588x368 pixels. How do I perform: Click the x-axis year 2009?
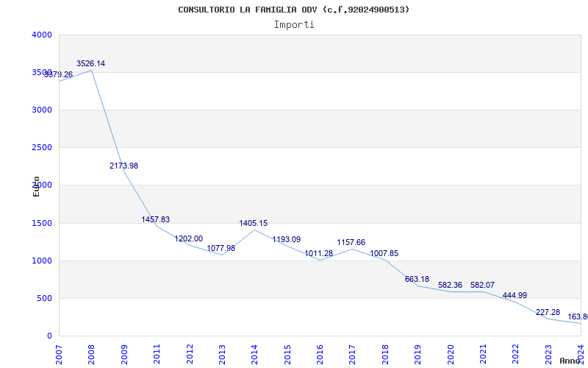pyautogui.click(x=124, y=355)
